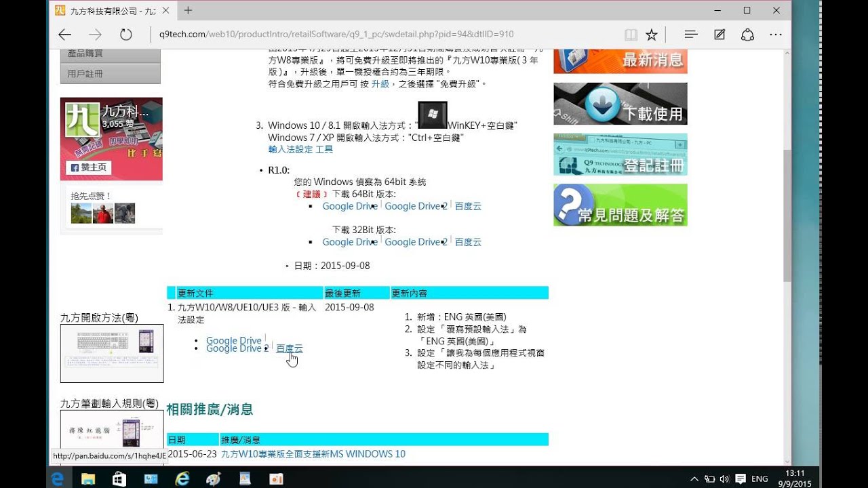The height and width of the screenshot is (488, 868).
Task: Open Windows Store from taskbar
Action: coord(119,479)
